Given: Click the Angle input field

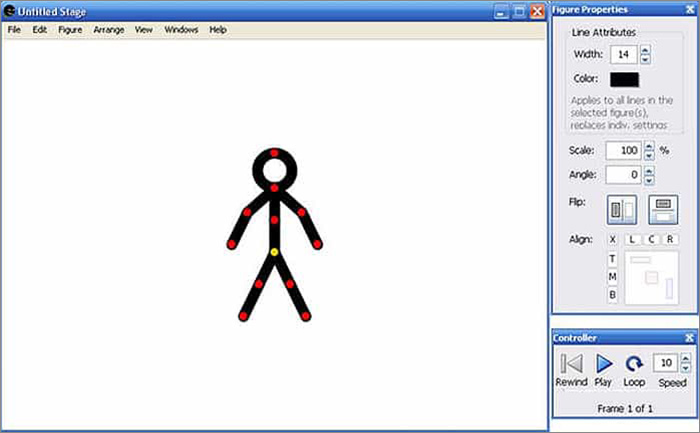Looking at the screenshot, I should pyautogui.click(x=623, y=175).
